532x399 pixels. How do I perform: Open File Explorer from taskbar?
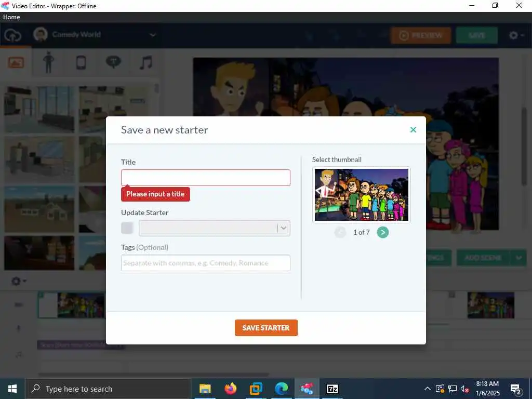pyautogui.click(x=205, y=389)
